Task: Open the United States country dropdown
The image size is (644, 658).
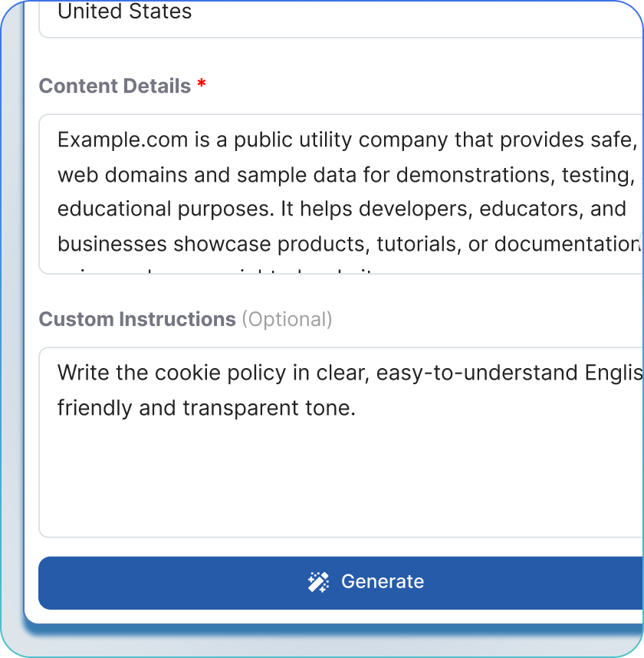Action: point(337,14)
